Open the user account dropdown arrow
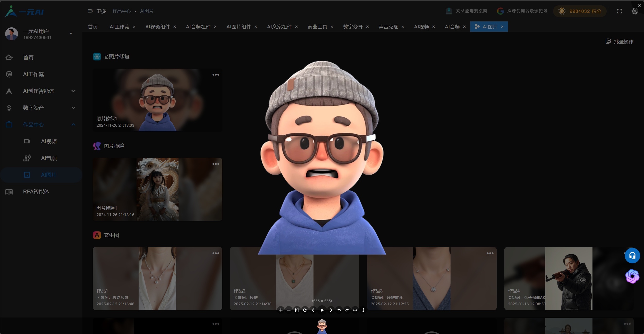 pos(71,34)
